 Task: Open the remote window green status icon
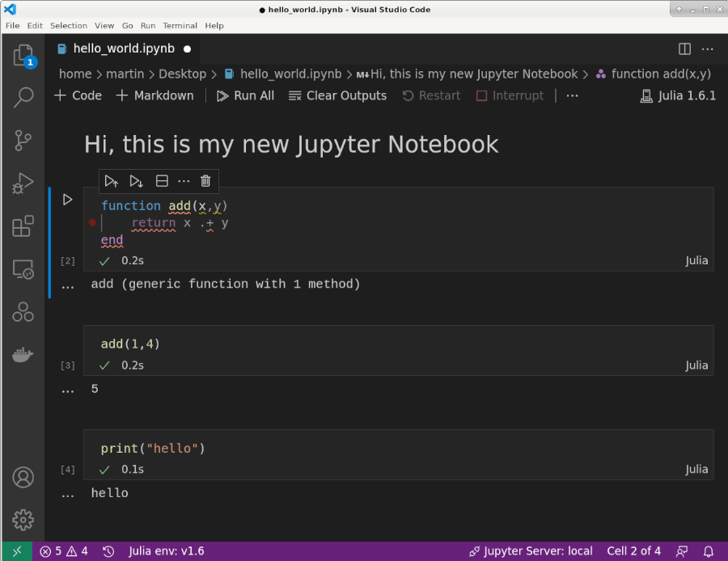[x=17, y=551]
